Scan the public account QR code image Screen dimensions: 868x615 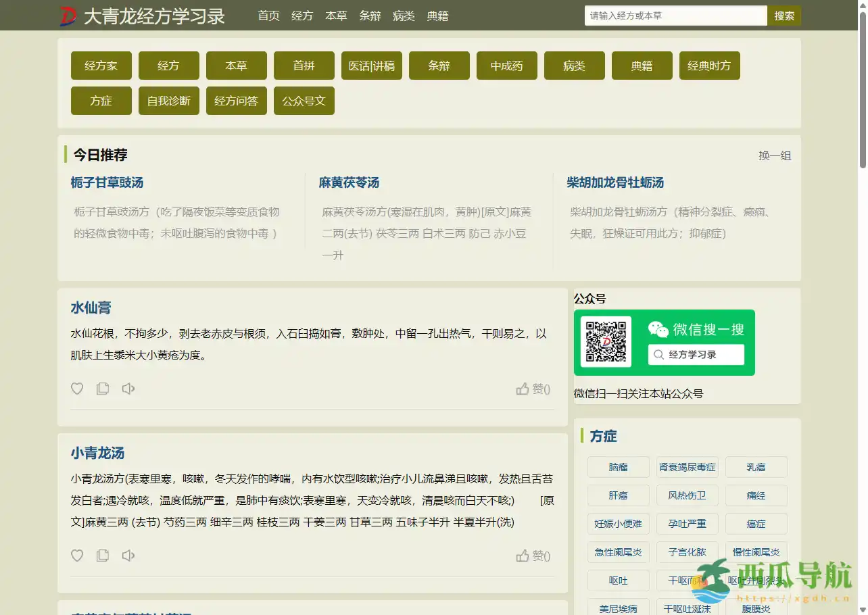pyautogui.click(x=605, y=342)
